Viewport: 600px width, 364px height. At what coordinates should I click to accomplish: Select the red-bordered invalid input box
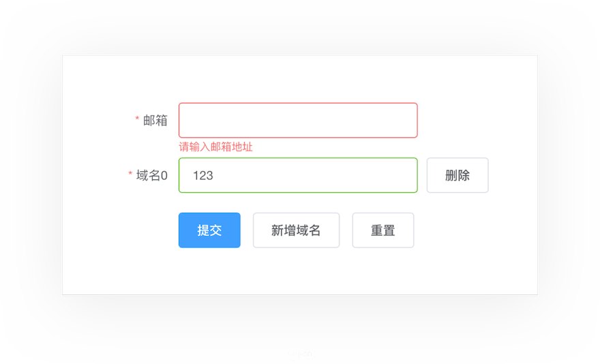point(298,120)
